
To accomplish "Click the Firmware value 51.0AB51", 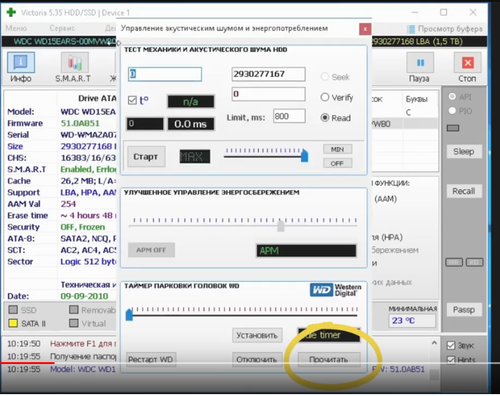I will [80, 123].
